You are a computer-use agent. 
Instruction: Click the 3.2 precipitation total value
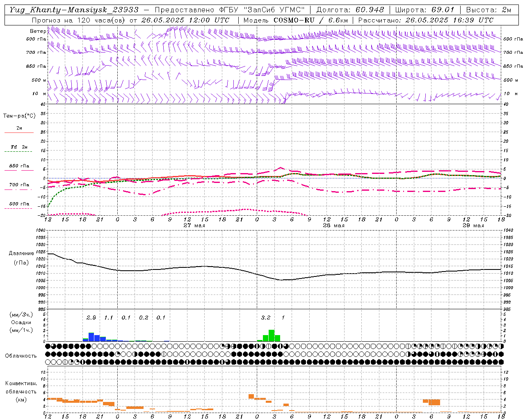[266, 317]
